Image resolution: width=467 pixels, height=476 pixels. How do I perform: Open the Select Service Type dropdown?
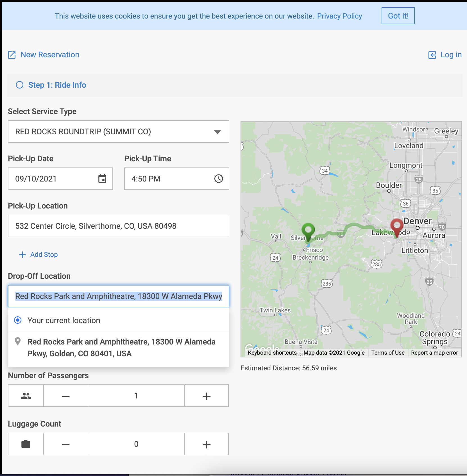(x=118, y=132)
